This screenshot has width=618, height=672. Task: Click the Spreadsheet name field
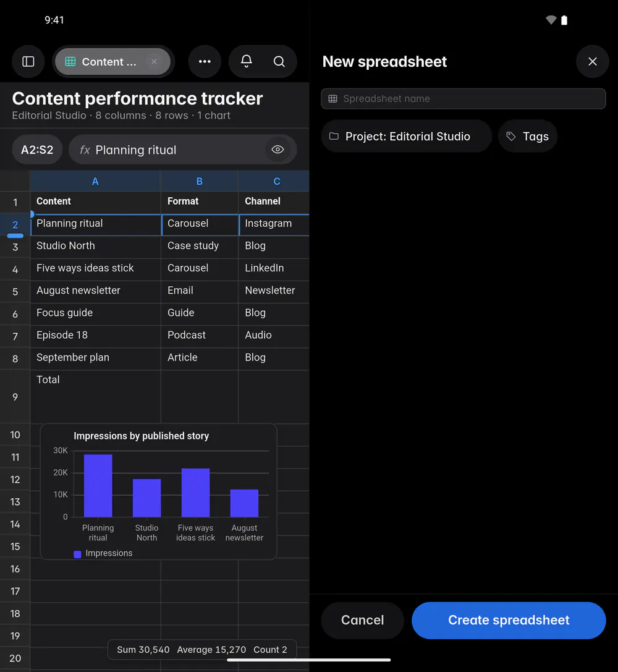coord(463,98)
